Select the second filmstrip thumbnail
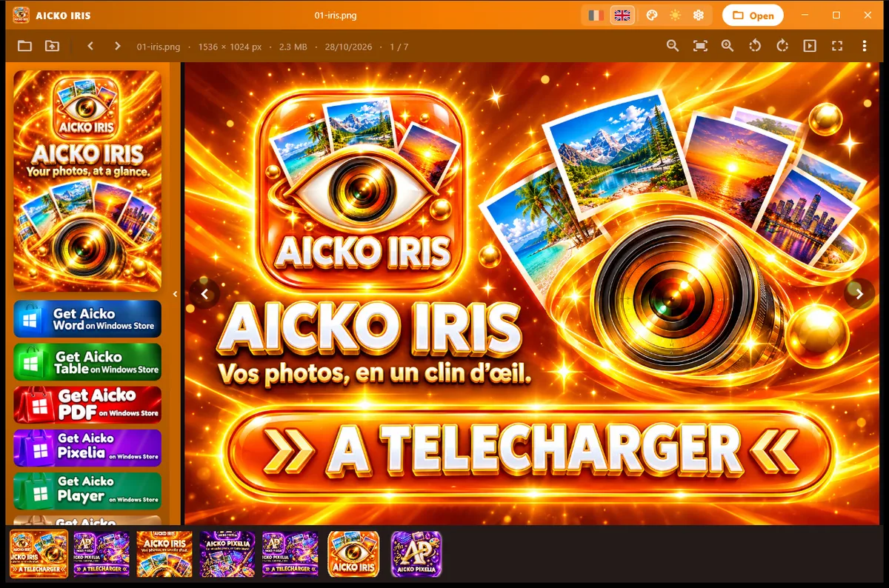The height and width of the screenshot is (588, 889). 101,554
